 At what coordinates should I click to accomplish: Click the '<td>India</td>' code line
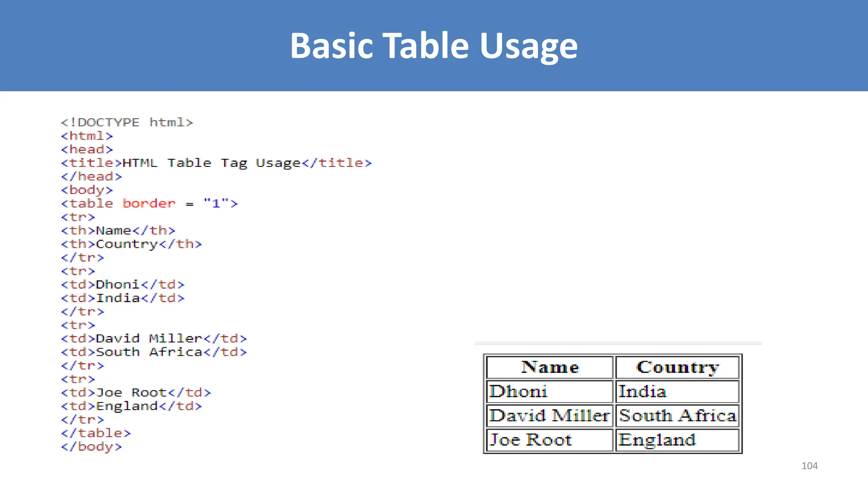[x=122, y=298]
